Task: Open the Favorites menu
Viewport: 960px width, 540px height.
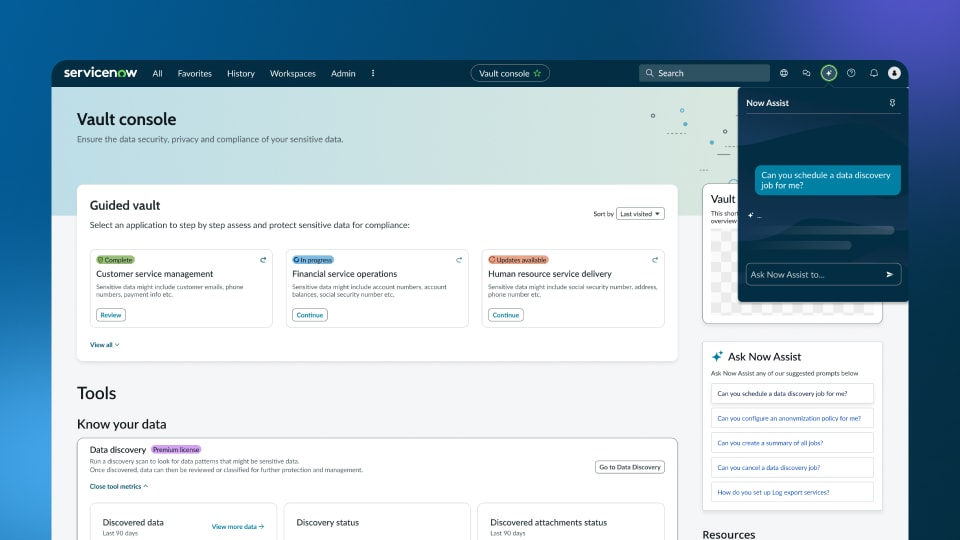Action: click(195, 73)
